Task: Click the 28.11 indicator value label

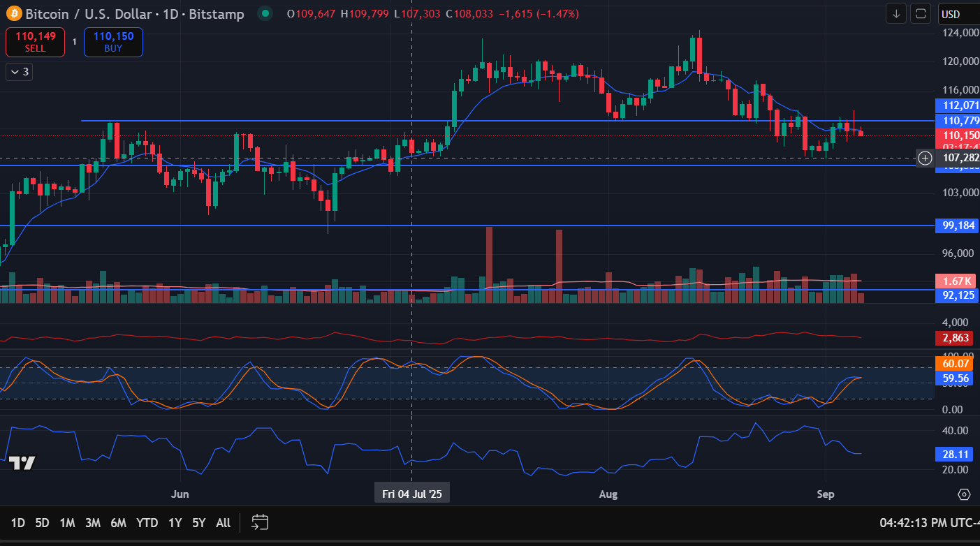Action: pos(955,455)
